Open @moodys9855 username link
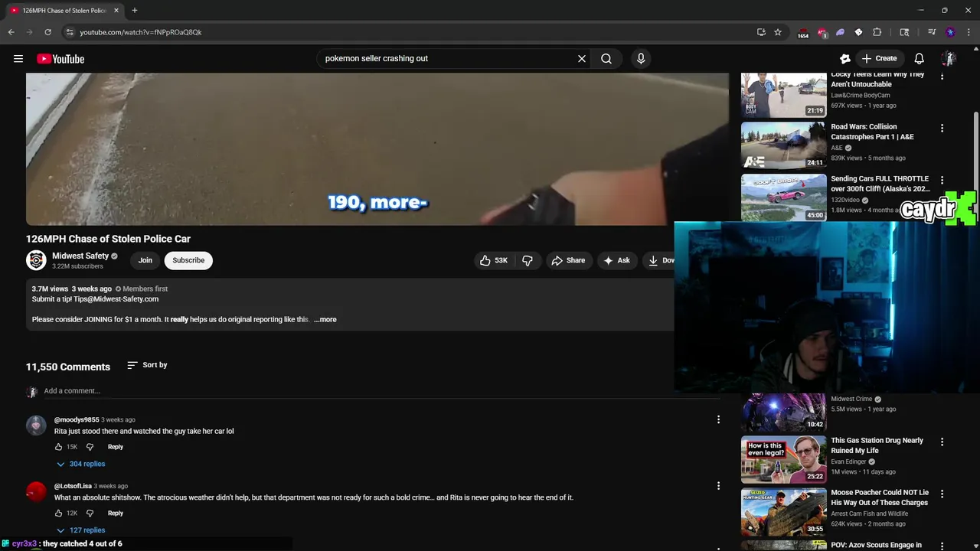This screenshot has width=980, height=551. pyautogui.click(x=77, y=420)
